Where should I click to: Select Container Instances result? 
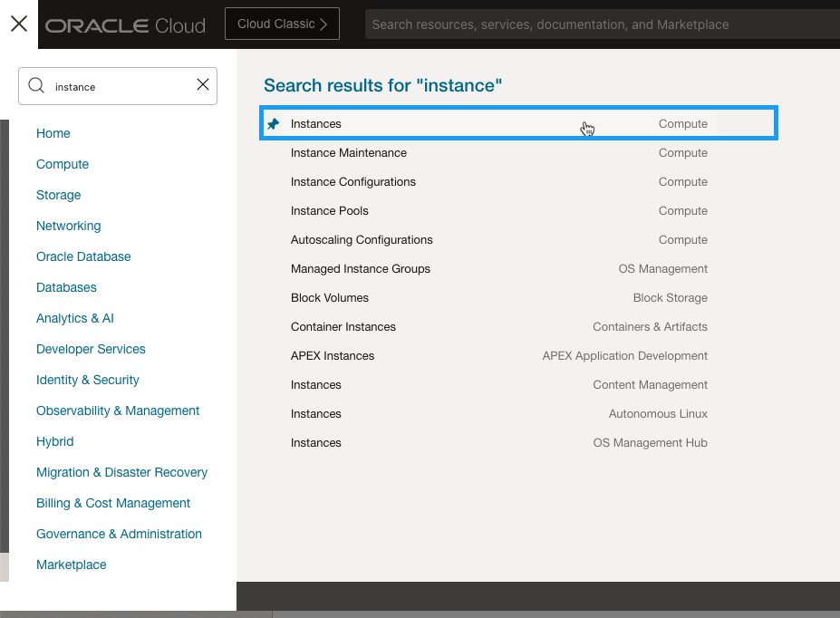tap(343, 327)
